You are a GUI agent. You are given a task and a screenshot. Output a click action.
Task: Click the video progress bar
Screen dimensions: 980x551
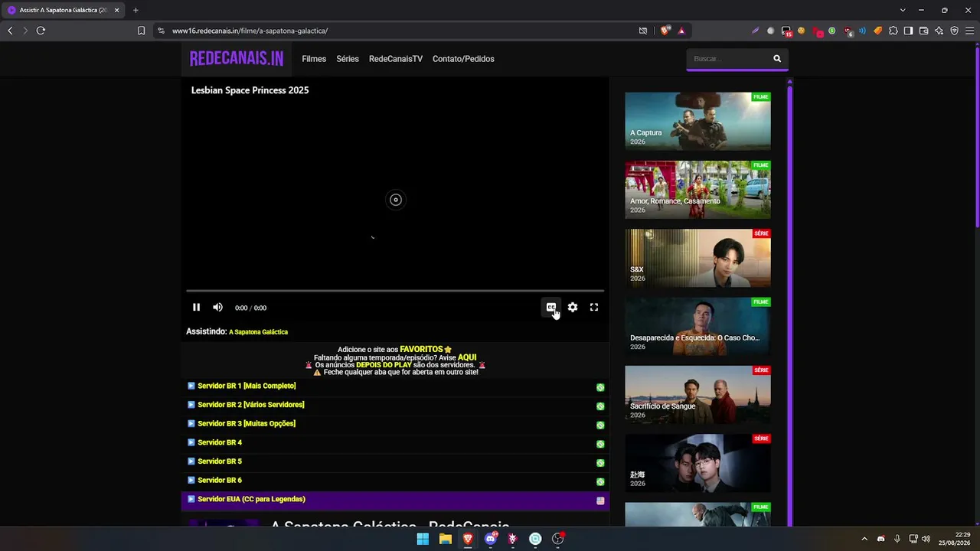point(395,291)
